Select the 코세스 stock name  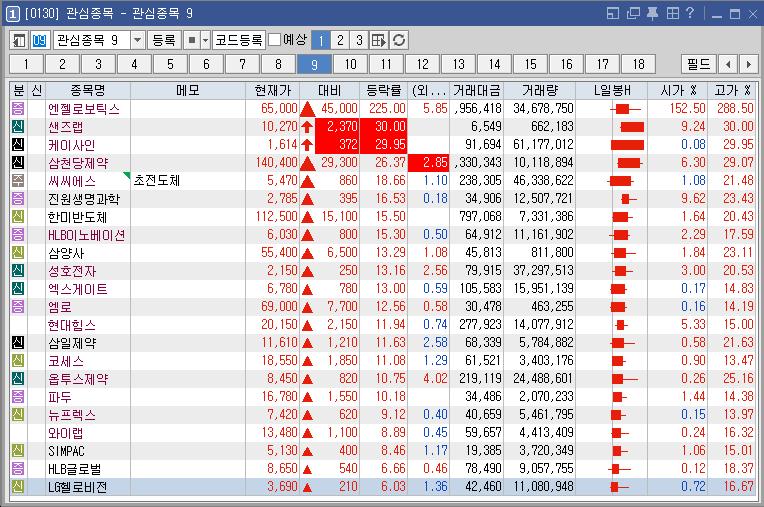pos(66,361)
